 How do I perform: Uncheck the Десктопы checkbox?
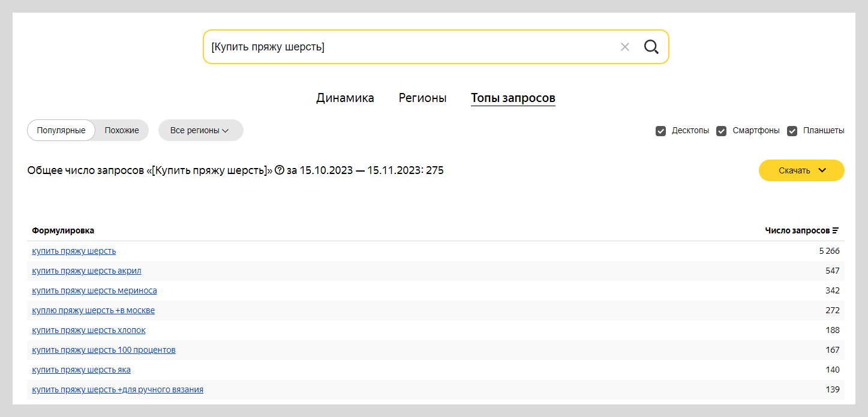[660, 131]
